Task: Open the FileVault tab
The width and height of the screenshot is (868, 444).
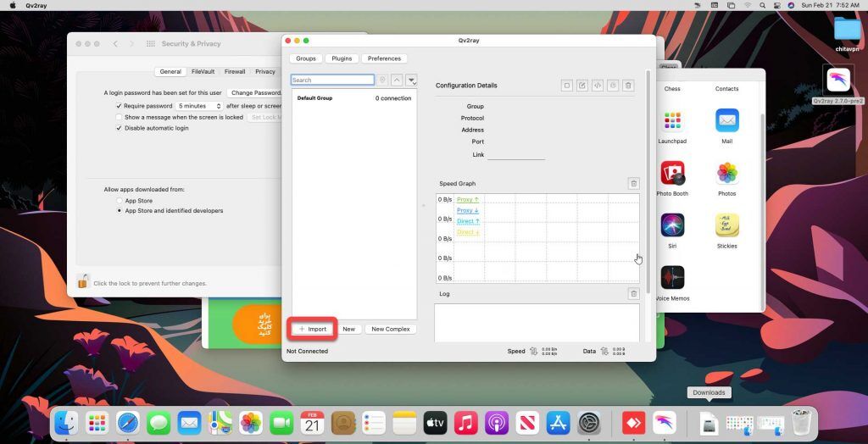Action: click(203, 72)
